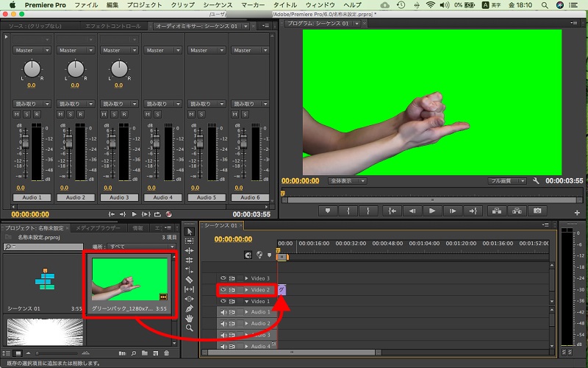
Task: Open the Master output dropdown for Audio 1
Action: pos(32,51)
